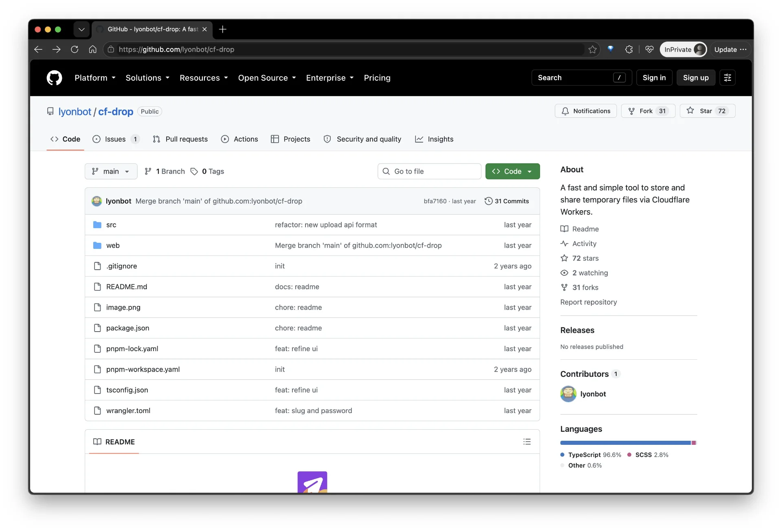Click the browser forward arrow
The width and height of the screenshot is (782, 532).
(x=57, y=49)
